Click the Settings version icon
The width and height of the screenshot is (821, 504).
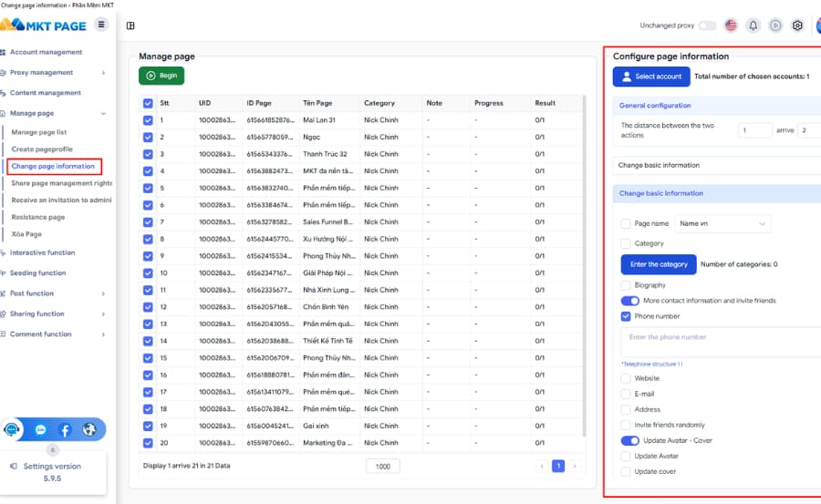point(14,466)
